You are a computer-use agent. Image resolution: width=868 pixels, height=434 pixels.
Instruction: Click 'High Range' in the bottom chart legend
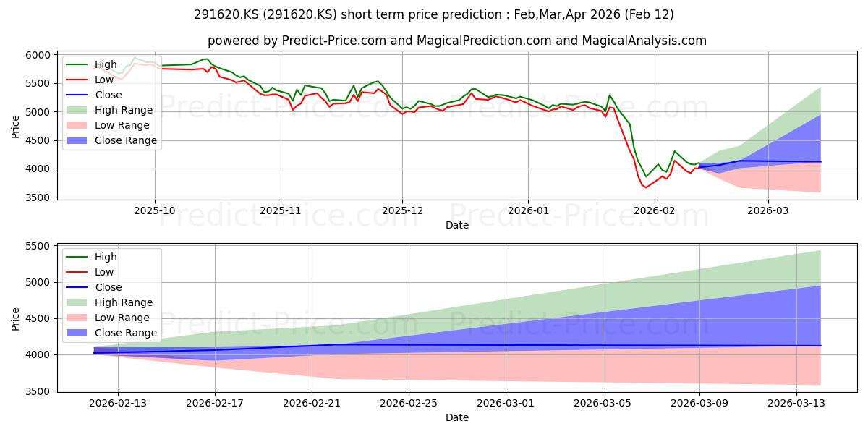click(122, 302)
